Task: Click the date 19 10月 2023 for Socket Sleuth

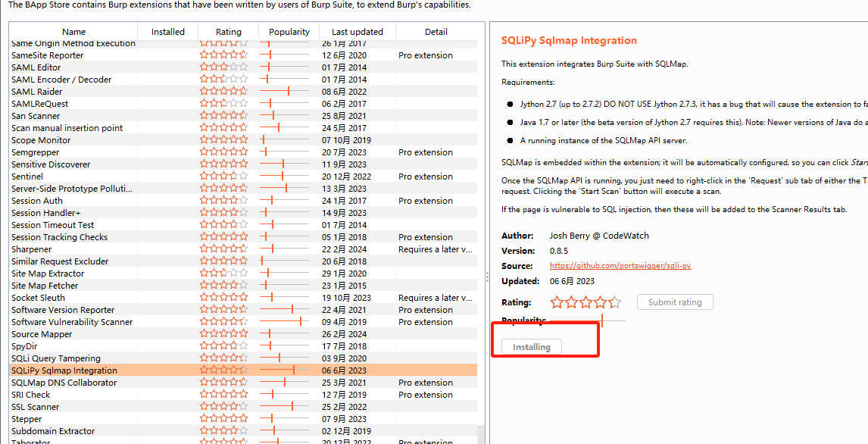Action: (347, 298)
